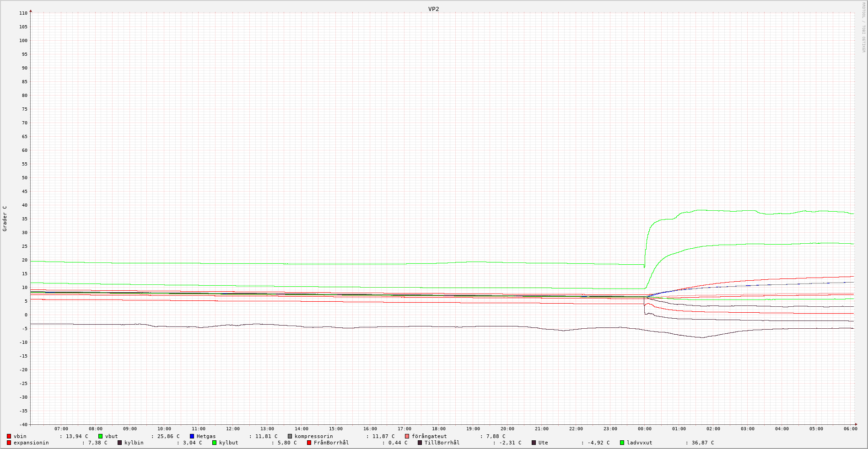Click the Ute legend label text

pyautogui.click(x=543, y=443)
